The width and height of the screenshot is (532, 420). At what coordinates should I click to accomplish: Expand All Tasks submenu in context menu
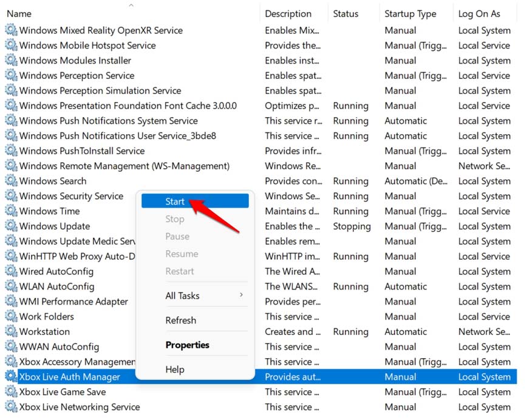[x=195, y=296]
